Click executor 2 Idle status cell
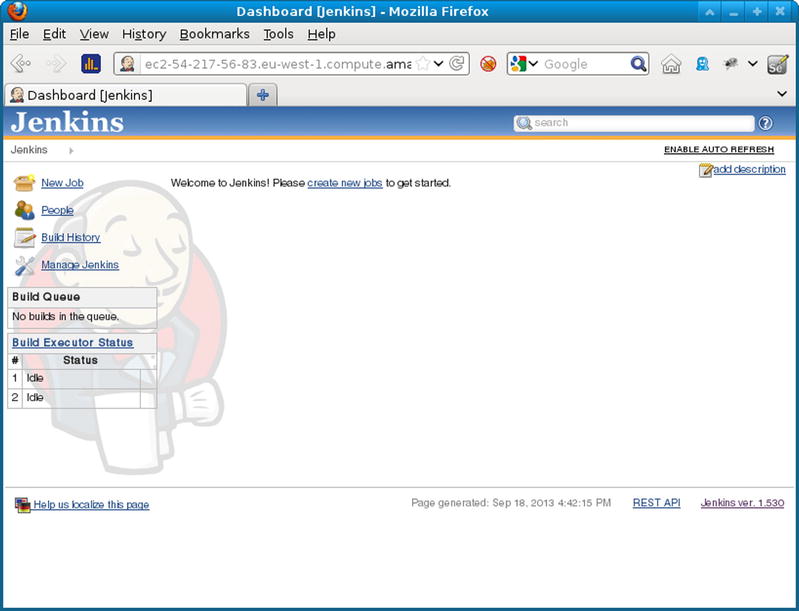The width and height of the screenshot is (799, 611). (81, 397)
